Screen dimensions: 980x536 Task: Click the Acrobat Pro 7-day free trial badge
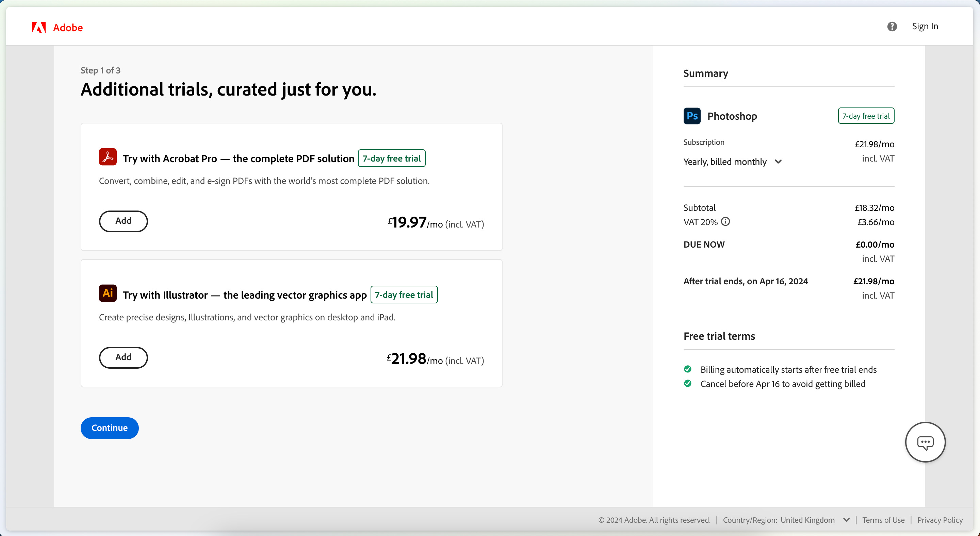click(x=392, y=158)
